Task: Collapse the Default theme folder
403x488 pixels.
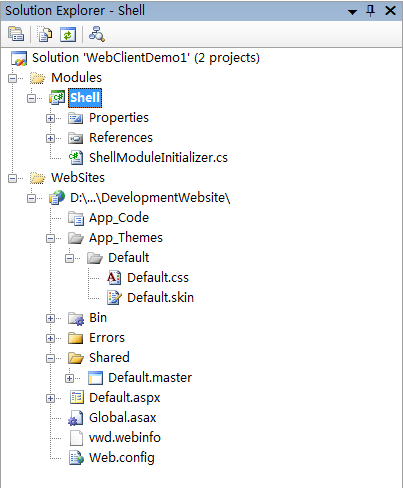Action: pyautogui.click(x=70, y=259)
